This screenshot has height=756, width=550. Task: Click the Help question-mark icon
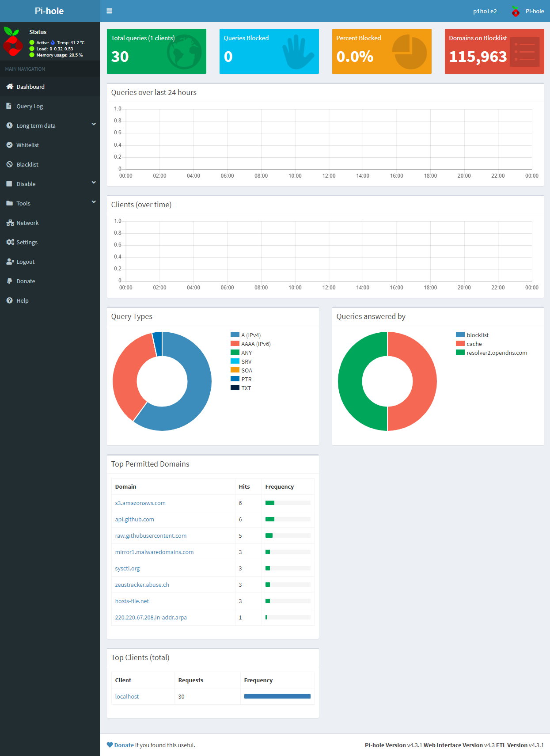(9, 300)
